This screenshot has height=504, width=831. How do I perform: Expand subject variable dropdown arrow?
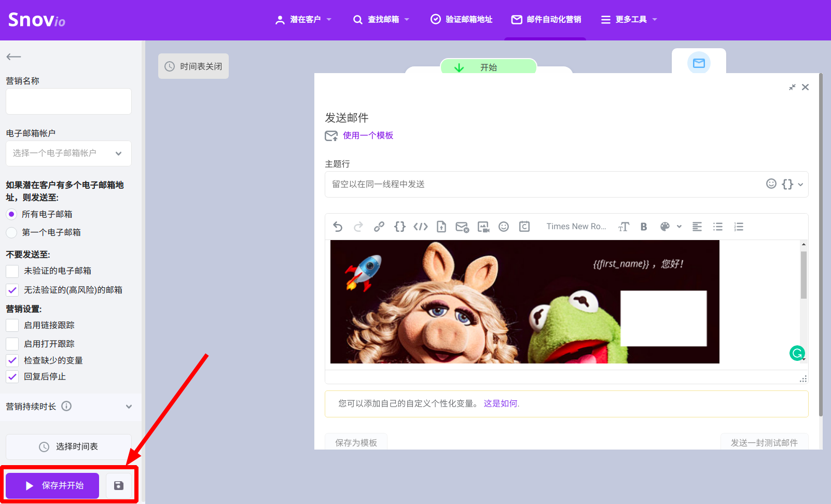pyautogui.click(x=800, y=185)
